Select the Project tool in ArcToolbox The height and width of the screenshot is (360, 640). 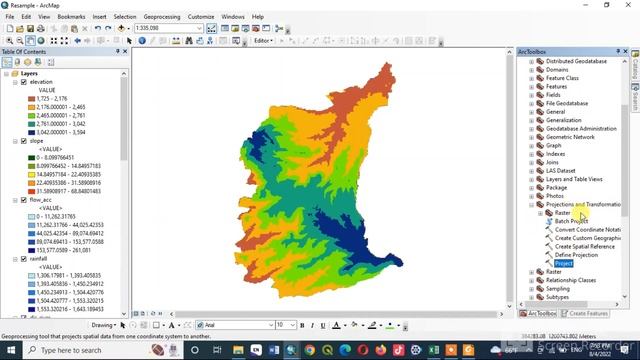[564, 264]
